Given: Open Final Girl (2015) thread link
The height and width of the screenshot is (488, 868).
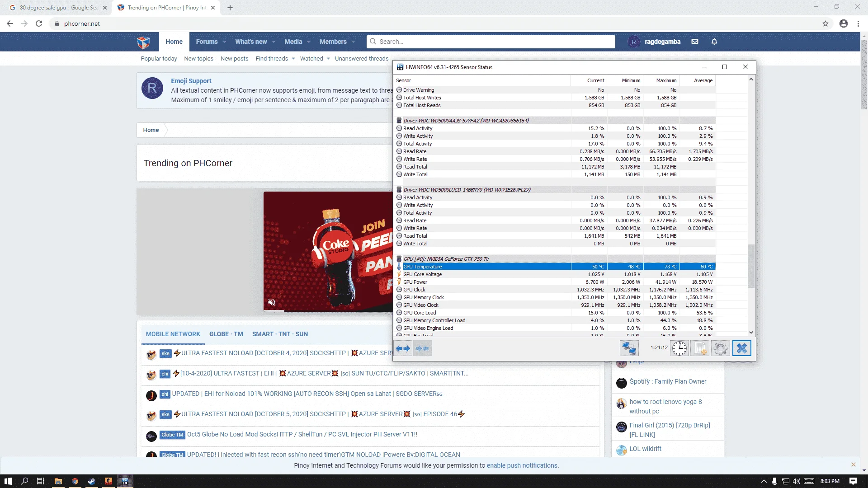Looking at the screenshot, I should click(670, 430).
